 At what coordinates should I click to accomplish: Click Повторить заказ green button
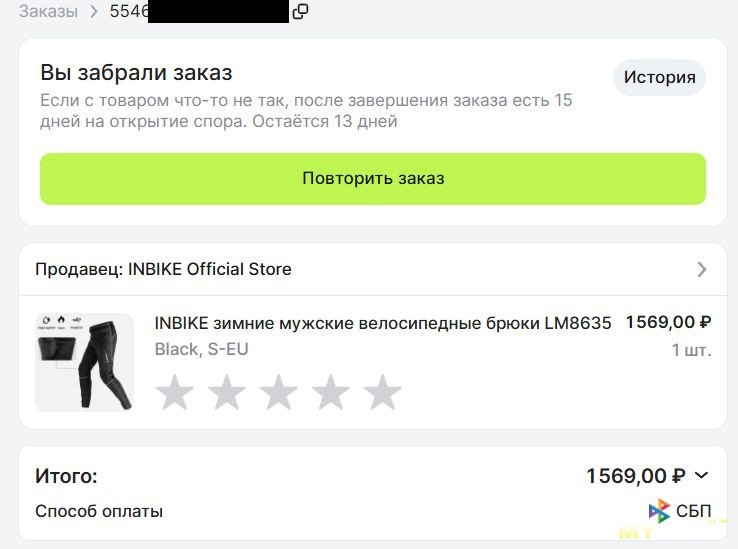[x=373, y=178]
